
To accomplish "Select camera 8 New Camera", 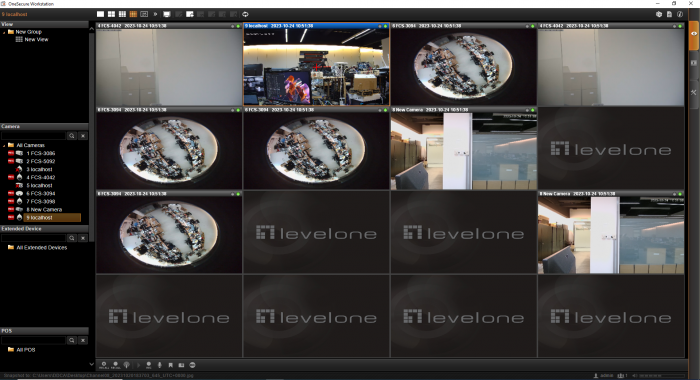I will click(x=44, y=209).
